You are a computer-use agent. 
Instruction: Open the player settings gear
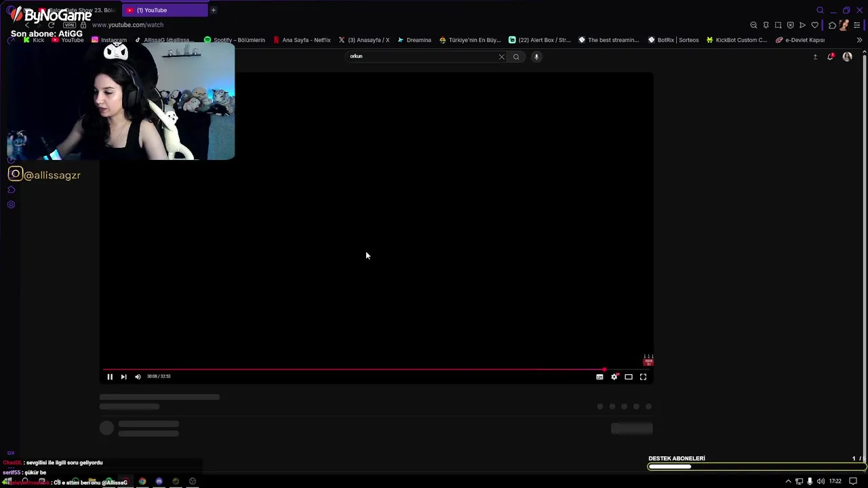click(x=614, y=377)
